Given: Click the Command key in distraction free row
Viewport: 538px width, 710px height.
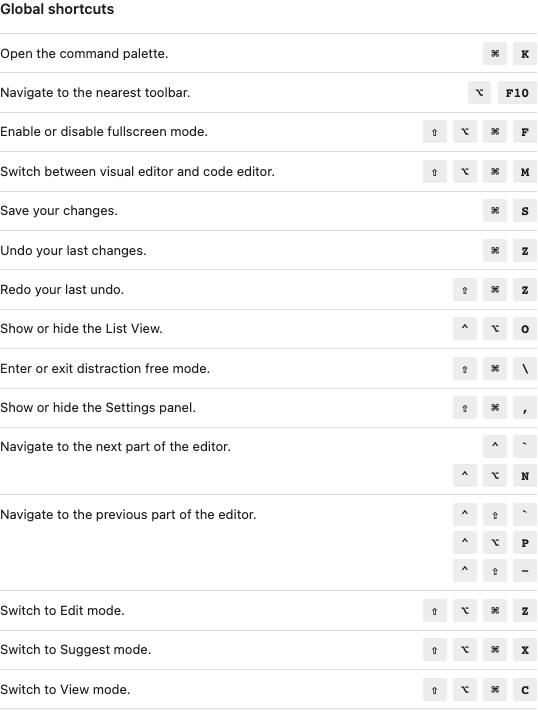Looking at the screenshot, I should click(x=495, y=369).
